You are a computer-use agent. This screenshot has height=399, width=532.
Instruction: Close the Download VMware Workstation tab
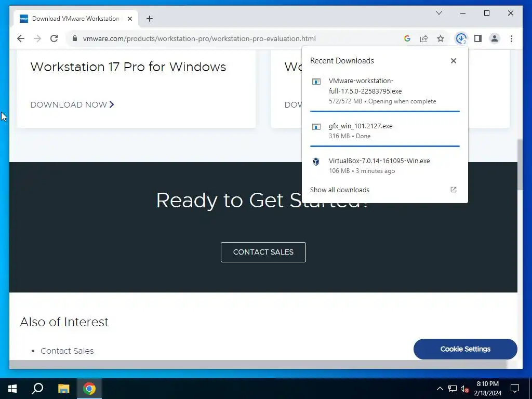[129, 19]
